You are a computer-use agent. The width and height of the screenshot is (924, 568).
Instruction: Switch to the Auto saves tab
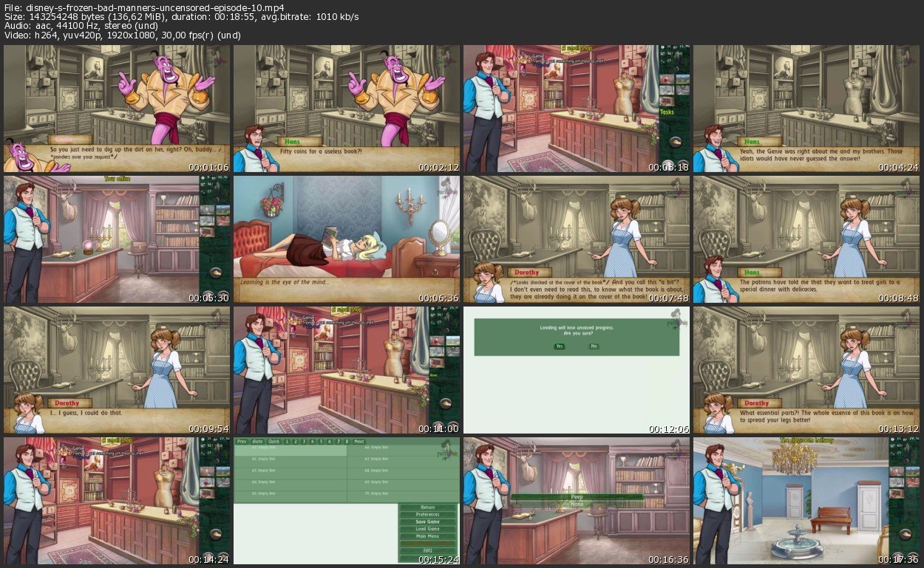pyautogui.click(x=256, y=441)
